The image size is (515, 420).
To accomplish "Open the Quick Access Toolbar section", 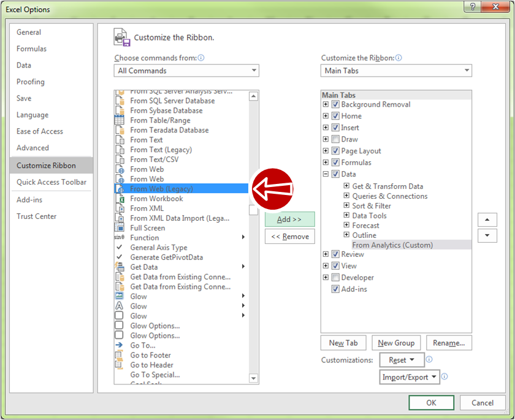I will [x=51, y=182].
